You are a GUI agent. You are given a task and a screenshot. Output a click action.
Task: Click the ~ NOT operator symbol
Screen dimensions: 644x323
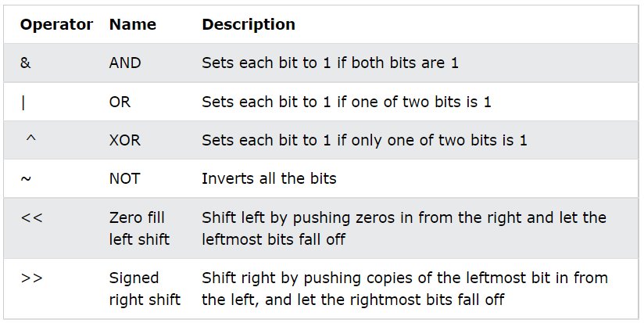[x=26, y=179]
